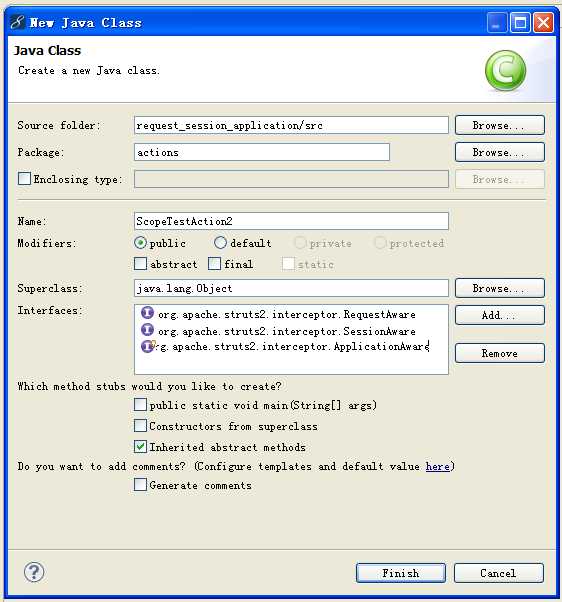562x602 pixels.
Task: Click the help question mark icon
Action: 34,572
